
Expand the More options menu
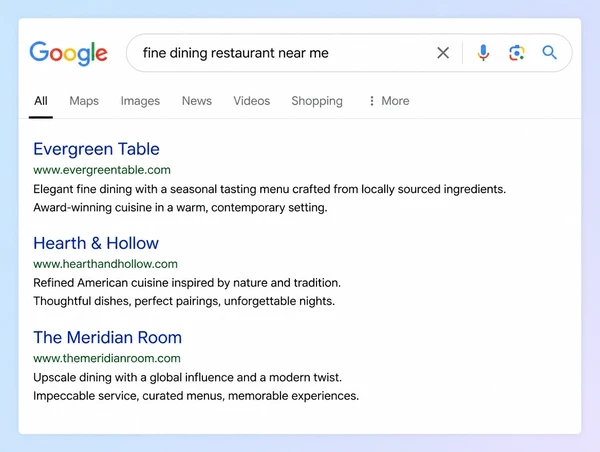(x=389, y=101)
